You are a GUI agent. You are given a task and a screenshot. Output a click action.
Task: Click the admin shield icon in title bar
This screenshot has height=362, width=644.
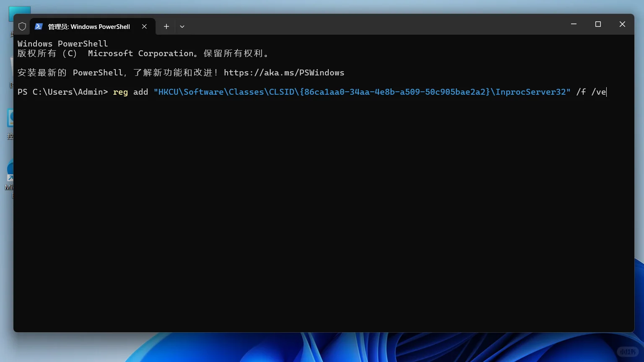coord(22,26)
